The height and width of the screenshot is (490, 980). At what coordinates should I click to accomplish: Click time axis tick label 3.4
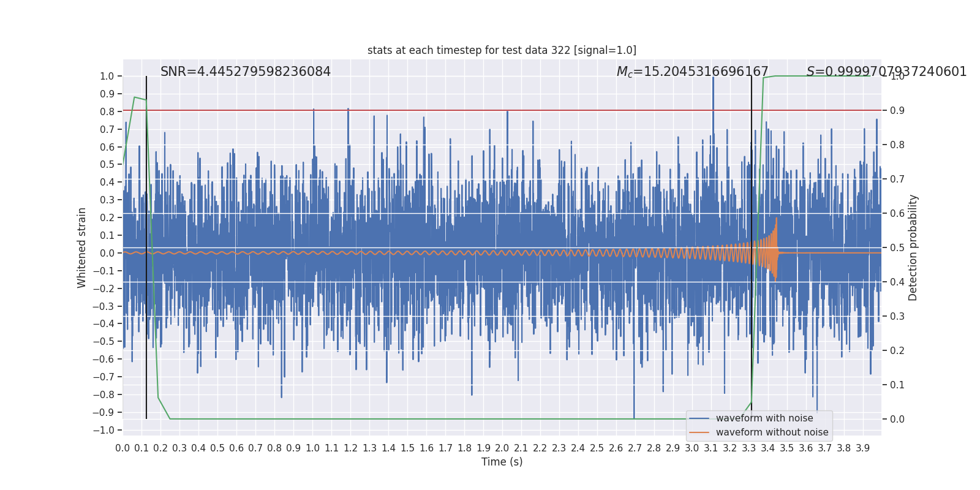[768, 448]
